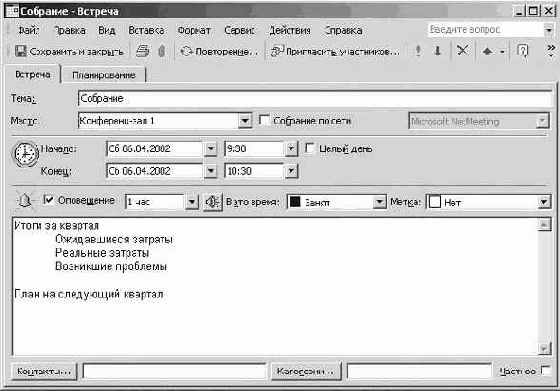This screenshot has height=391, width=560.
Task: Select the Метка label color swatch
Action: tap(435, 202)
